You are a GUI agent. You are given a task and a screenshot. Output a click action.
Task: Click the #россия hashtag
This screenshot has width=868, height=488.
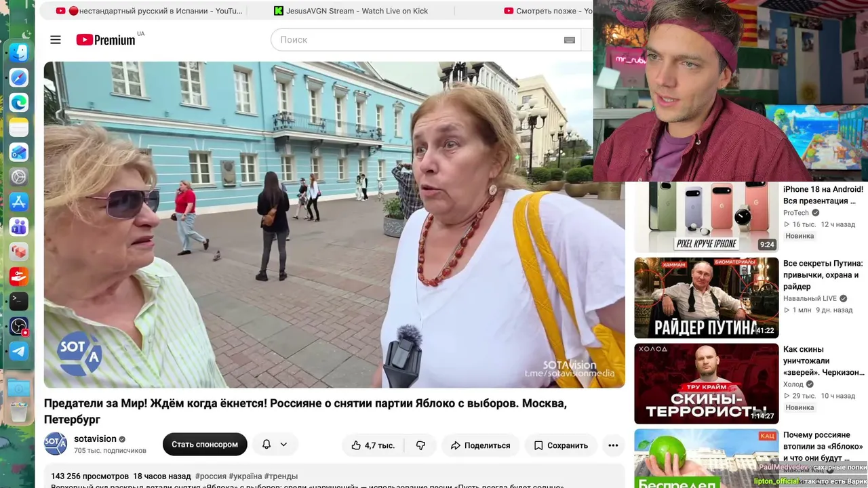pyautogui.click(x=210, y=476)
